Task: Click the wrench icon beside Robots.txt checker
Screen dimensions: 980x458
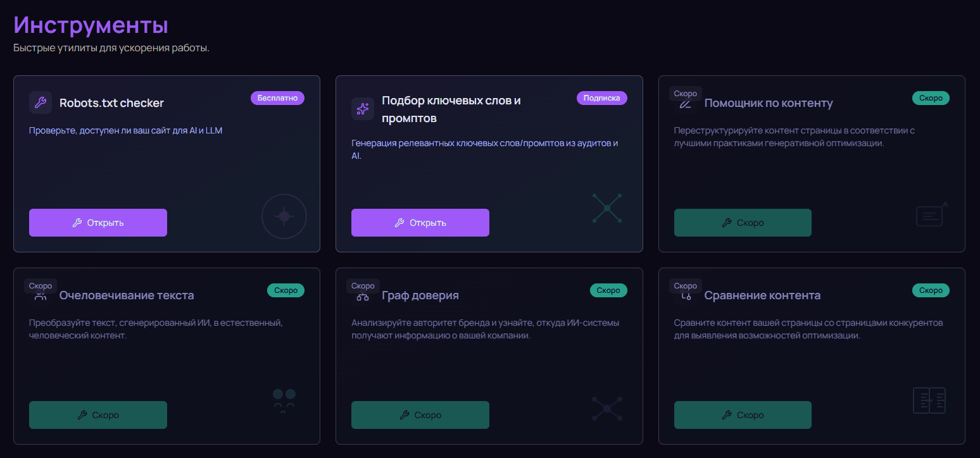Action: [41, 102]
